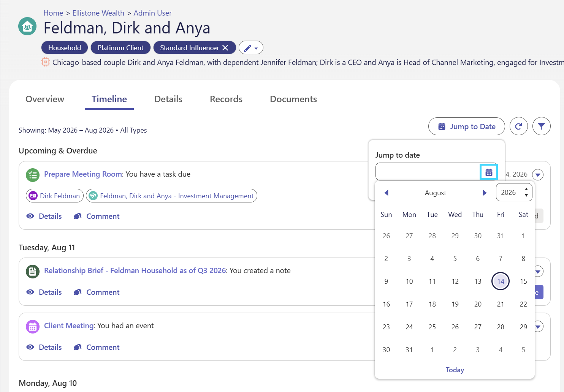Switch to the Timeline tab

coord(109,99)
